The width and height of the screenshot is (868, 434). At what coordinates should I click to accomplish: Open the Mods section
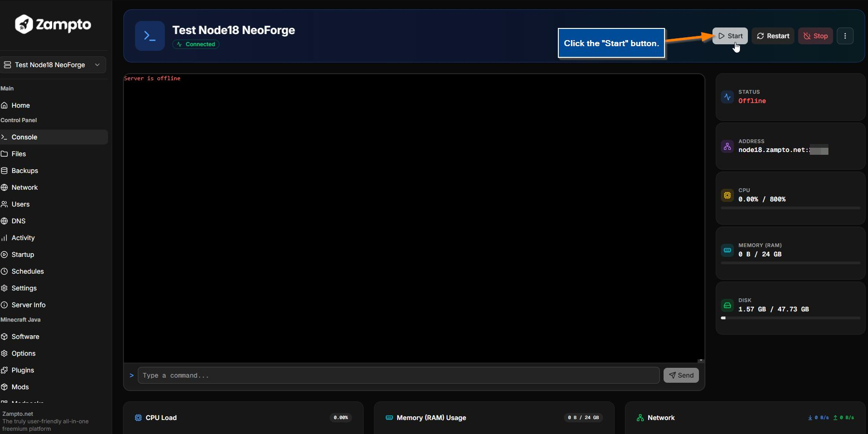tap(54, 387)
